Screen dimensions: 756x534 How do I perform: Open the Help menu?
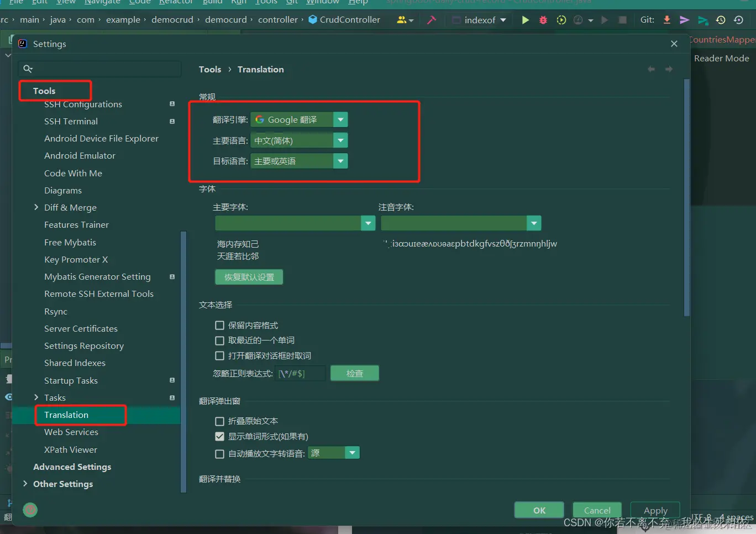tap(358, 2)
